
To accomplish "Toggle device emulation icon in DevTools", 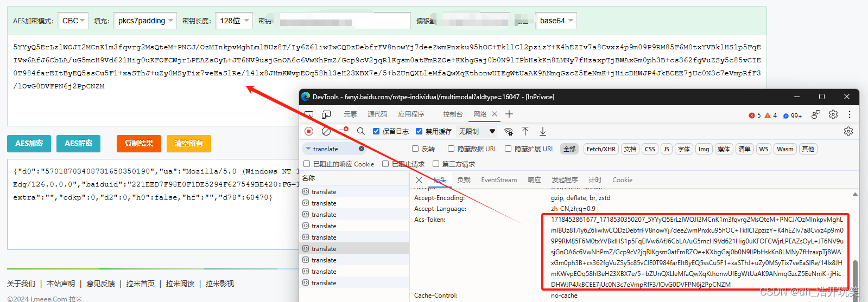I will click(326, 114).
